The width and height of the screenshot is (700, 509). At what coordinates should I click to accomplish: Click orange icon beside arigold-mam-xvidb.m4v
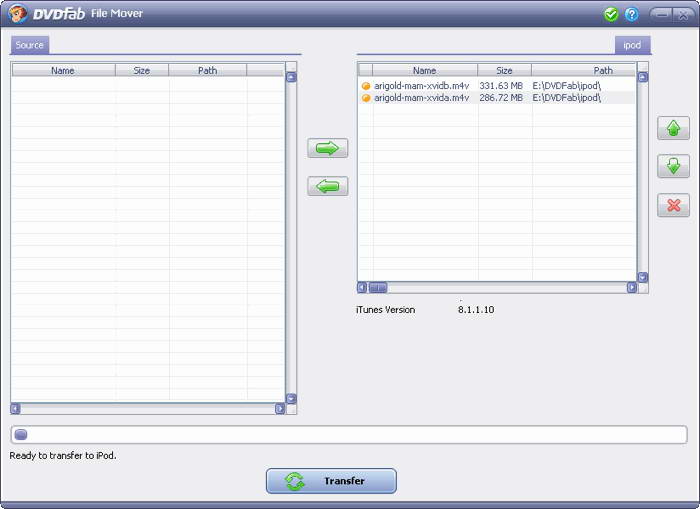point(366,86)
